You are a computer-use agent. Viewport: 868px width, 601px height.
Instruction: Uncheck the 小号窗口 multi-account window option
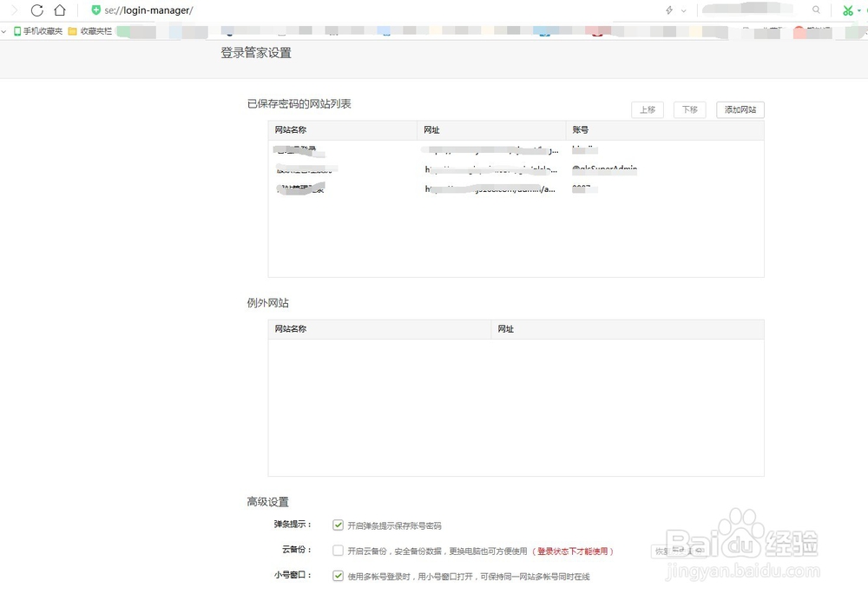(338, 575)
